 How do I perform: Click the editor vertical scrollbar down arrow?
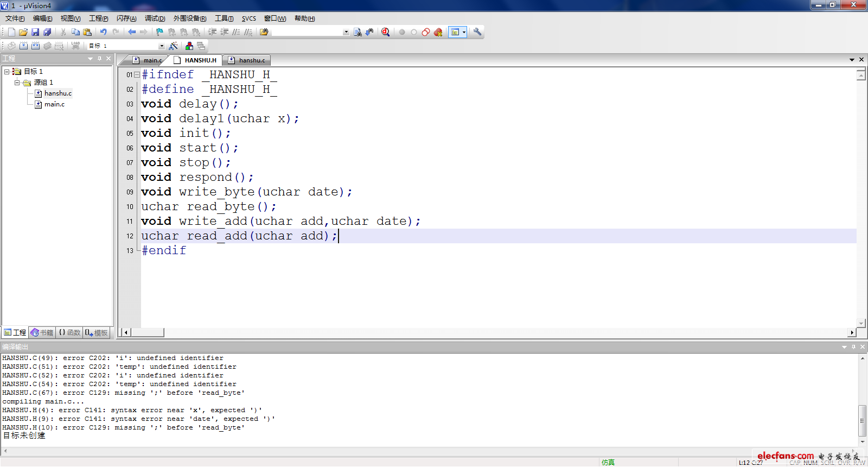[x=861, y=323]
